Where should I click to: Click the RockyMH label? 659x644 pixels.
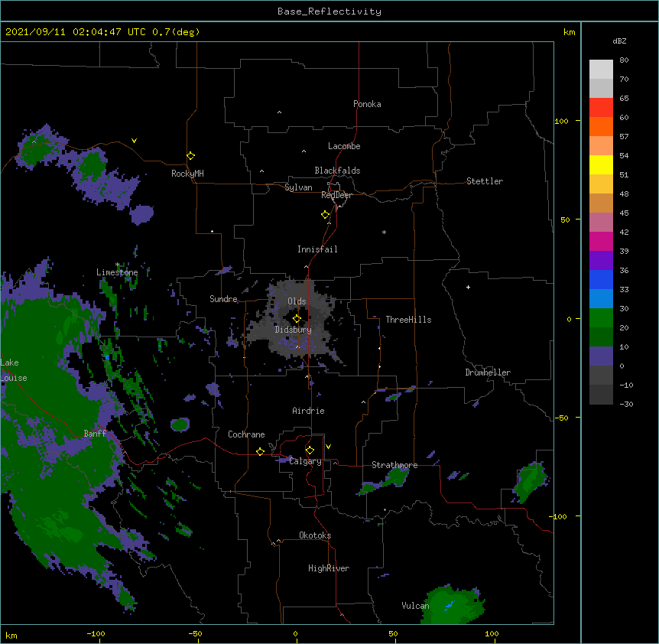coord(187,174)
